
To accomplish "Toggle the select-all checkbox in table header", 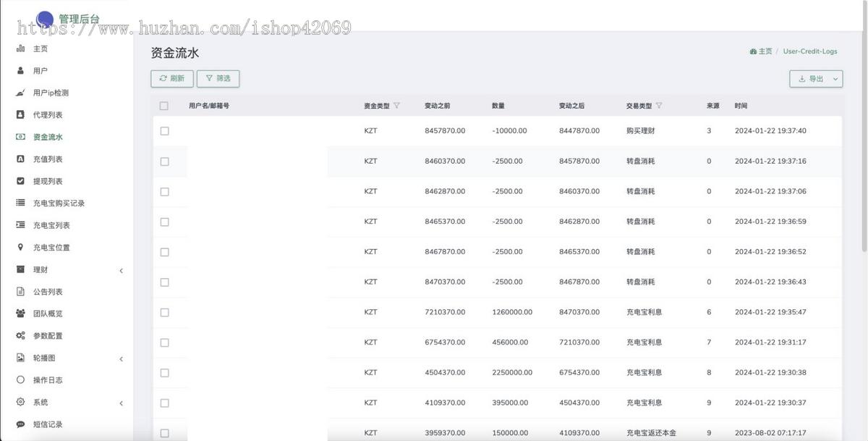I will 164,106.
